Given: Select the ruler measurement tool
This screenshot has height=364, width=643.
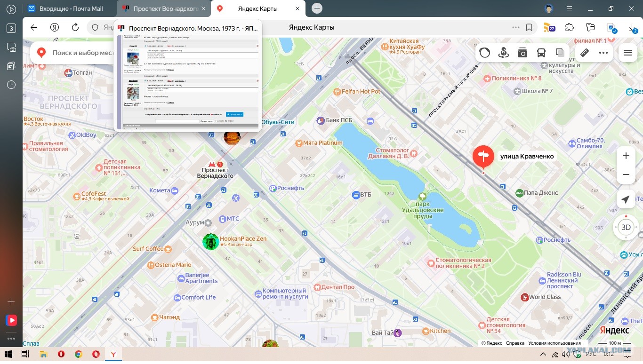Looking at the screenshot, I should click(585, 53).
